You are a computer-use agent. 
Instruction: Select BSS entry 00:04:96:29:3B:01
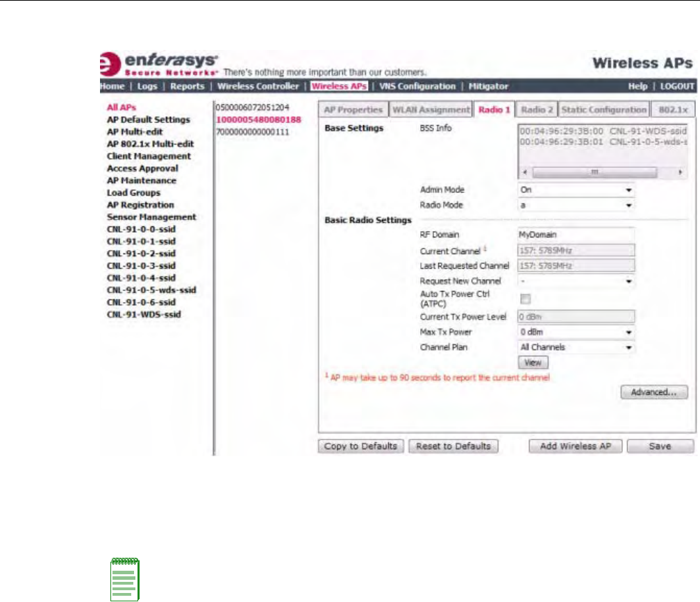[603, 142]
